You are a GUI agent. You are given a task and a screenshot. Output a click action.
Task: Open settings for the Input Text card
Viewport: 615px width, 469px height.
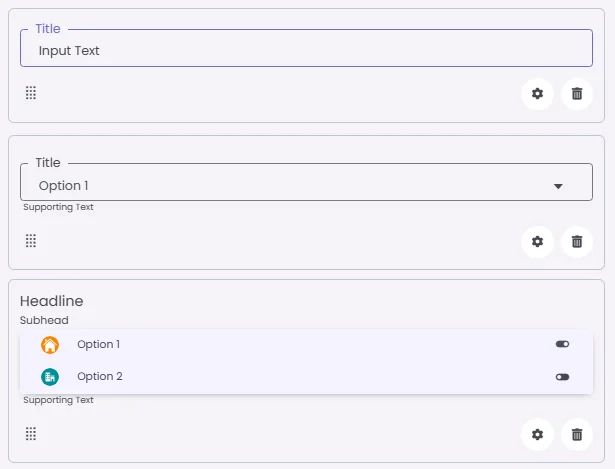[537, 94]
